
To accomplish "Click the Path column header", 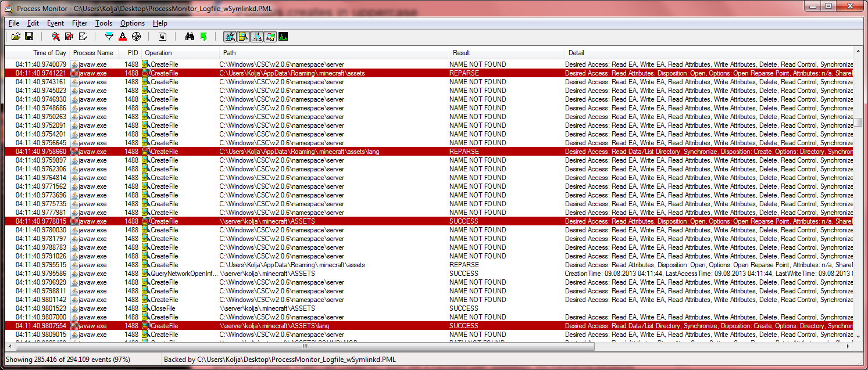I will click(x=334, y=53).
